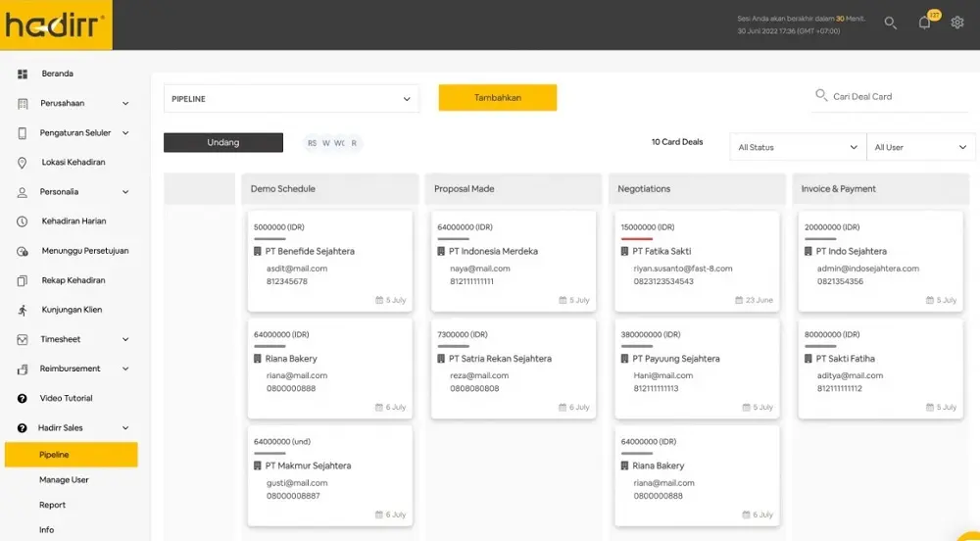The height and width of the screenshot is (541, 980).
Task: Click the Kehadiran Harian clock icon
Action: click(x=23, y=221)
